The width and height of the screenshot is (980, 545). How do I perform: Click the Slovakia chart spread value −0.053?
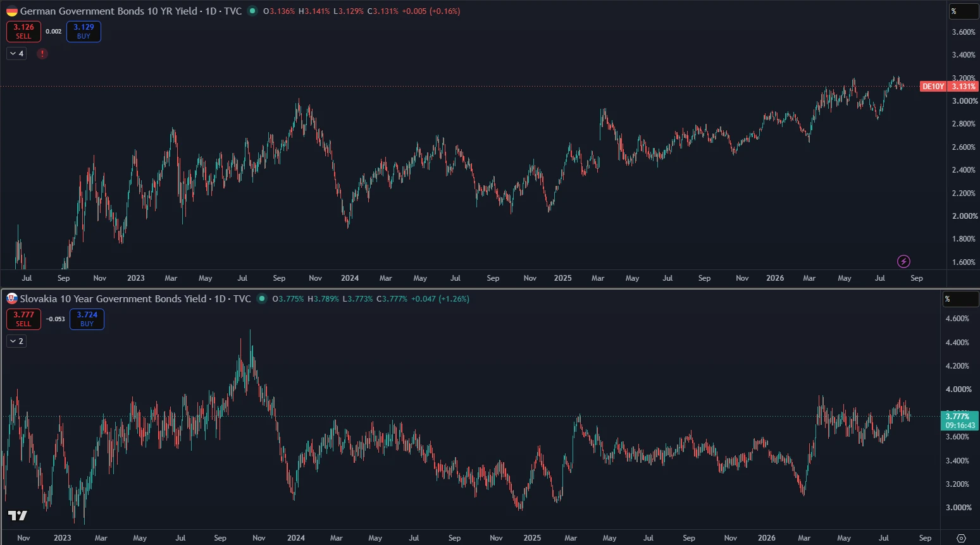pos(56,319)
